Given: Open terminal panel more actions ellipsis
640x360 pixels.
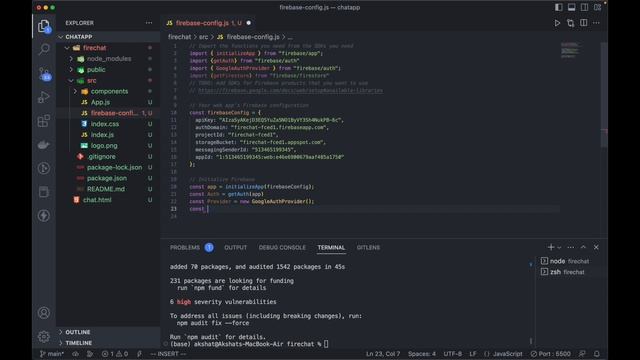Looking at the screenshot, I should 571,247.
